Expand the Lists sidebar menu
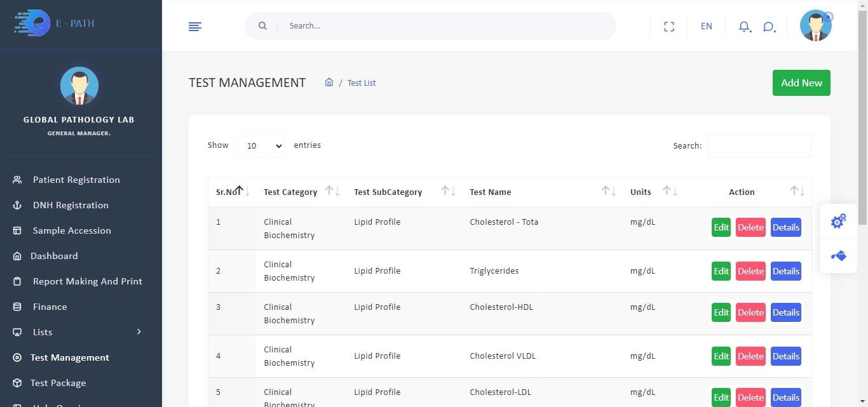Image resolution: width=868 pixels, height=407 pixels. (x=78, y=332)
